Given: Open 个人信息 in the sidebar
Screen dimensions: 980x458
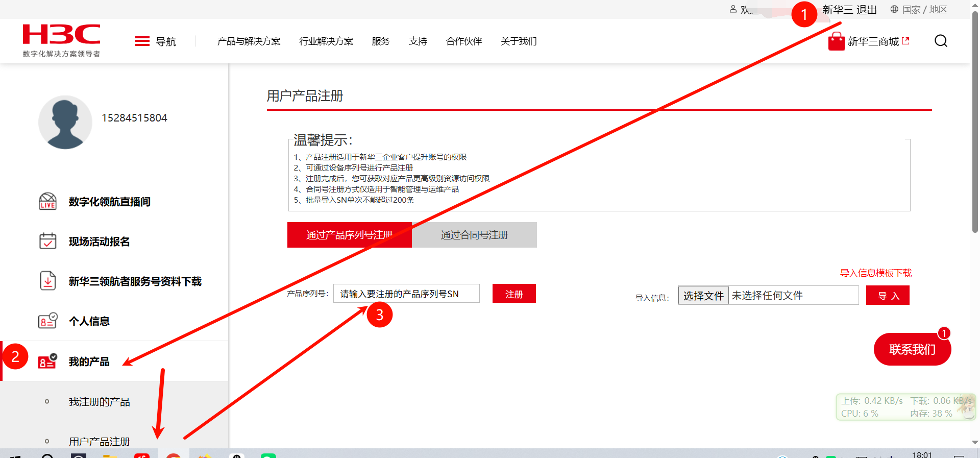Looking at the screenshot, I should [89, 321].
